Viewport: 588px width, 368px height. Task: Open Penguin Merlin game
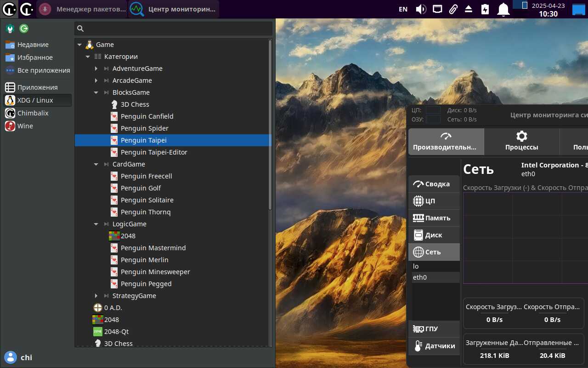(x=144, y=260)
